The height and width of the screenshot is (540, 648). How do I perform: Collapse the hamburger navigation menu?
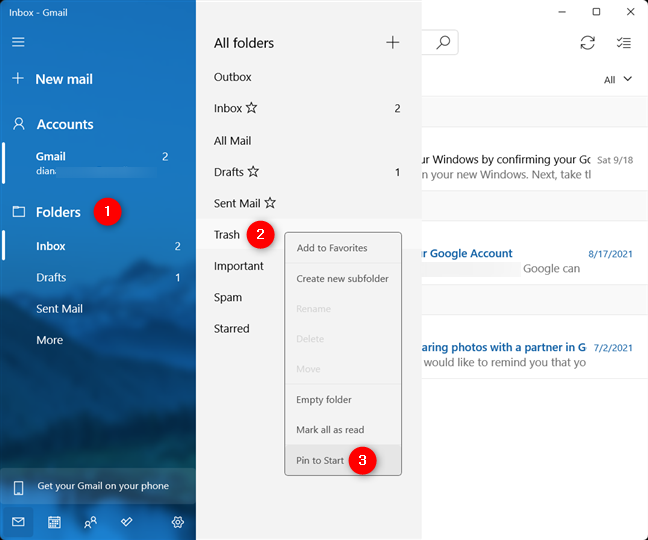pyautogui.click(x=18, y=42)
